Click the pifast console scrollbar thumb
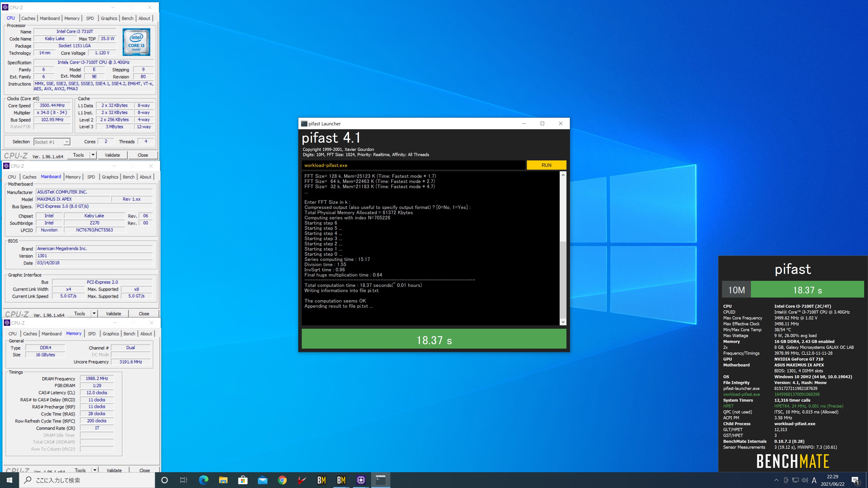The image size is (868, 488). coord(563,279)
